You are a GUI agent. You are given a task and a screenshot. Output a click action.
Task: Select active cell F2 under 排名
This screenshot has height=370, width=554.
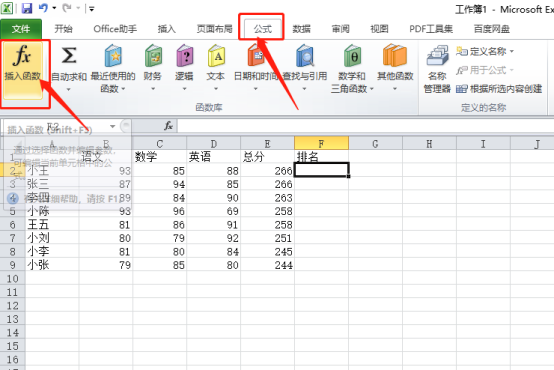(322, 170)
